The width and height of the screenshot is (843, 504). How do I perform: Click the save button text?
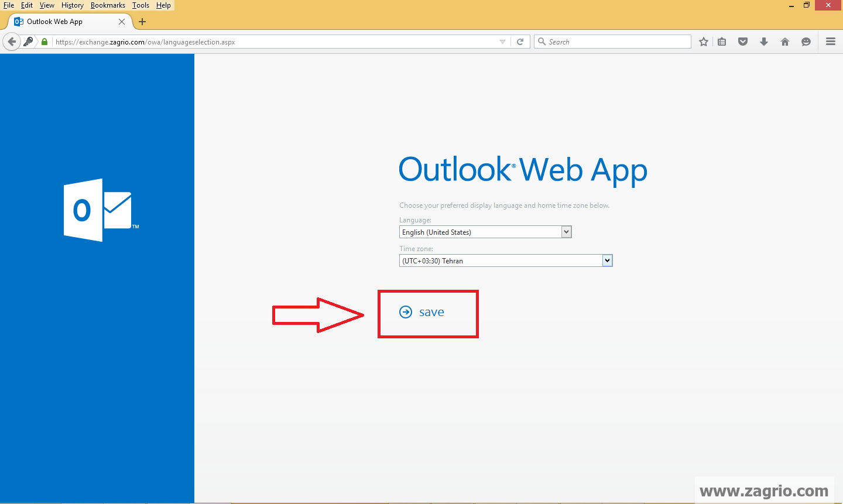point(431,312)
